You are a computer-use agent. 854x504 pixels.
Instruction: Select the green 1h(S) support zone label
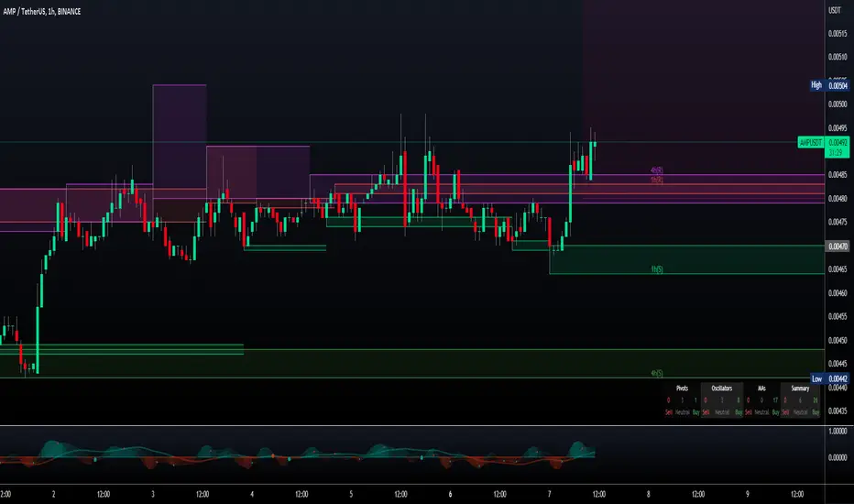pos(657,269)
